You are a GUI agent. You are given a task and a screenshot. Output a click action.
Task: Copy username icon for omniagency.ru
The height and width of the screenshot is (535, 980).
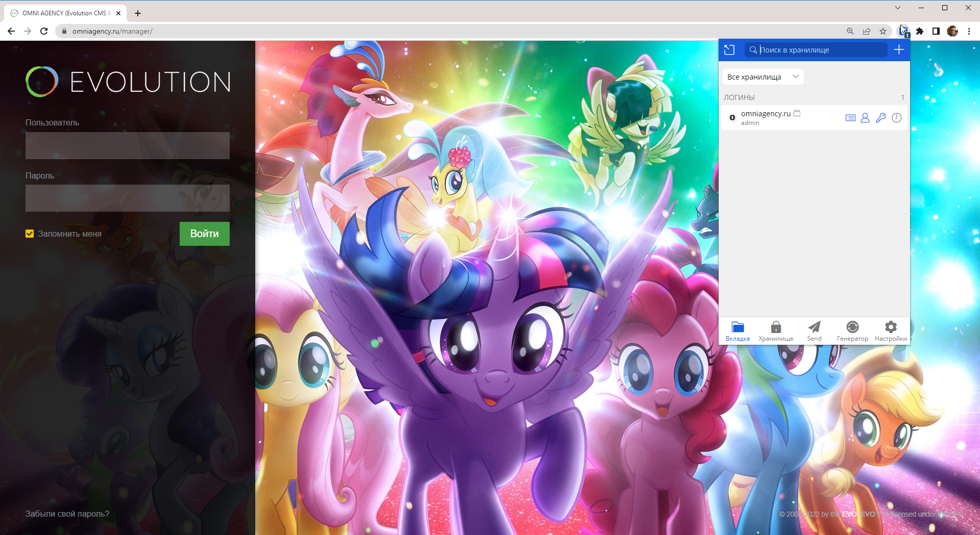(865, 118)
